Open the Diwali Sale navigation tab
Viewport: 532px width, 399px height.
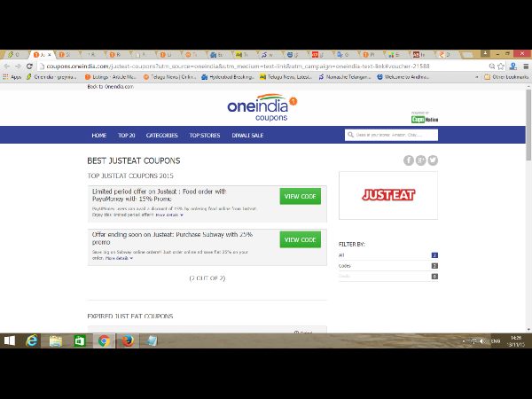(246, 136)
